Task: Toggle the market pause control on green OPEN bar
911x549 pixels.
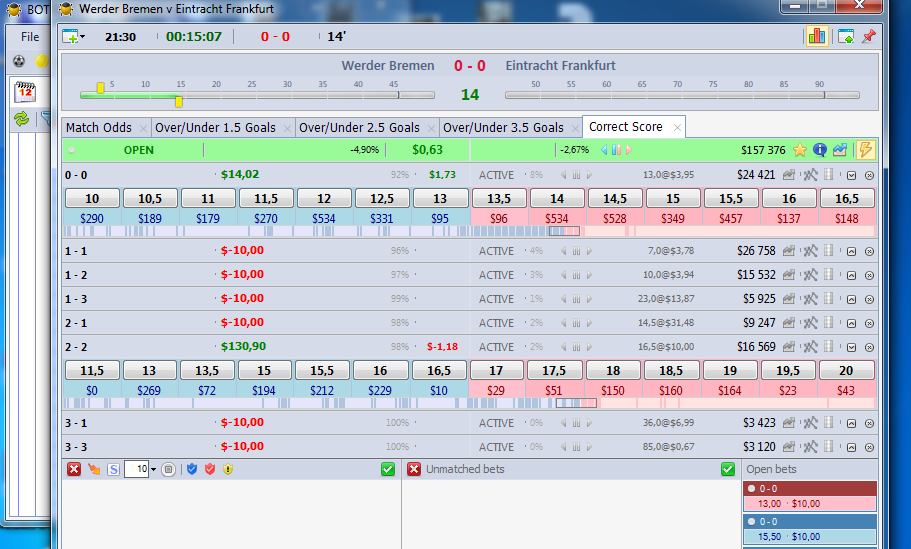Action: click(x=616, y=150)
